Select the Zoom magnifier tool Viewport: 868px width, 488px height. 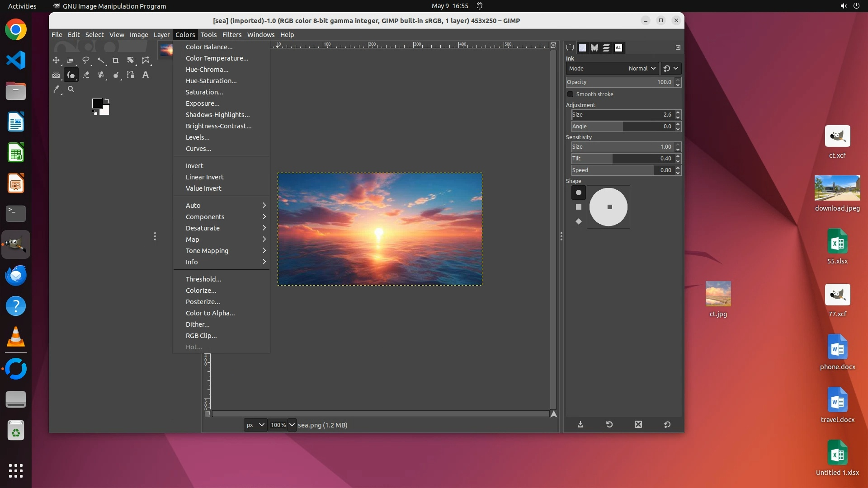pyautogui.click(x=71, y=89)
